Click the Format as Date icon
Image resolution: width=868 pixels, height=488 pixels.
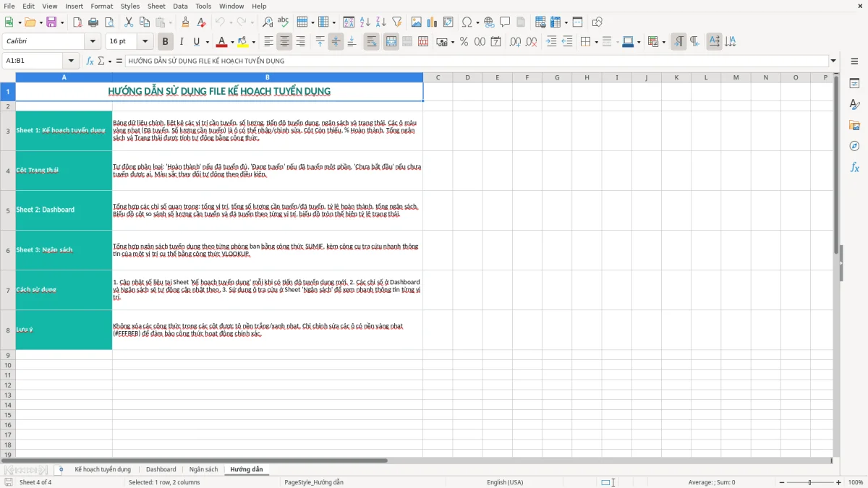(495, 42)
